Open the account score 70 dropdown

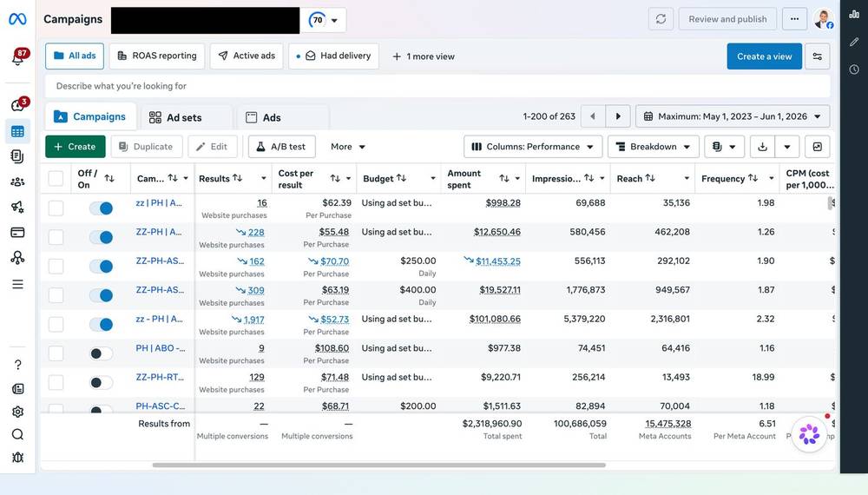point(323,21)
